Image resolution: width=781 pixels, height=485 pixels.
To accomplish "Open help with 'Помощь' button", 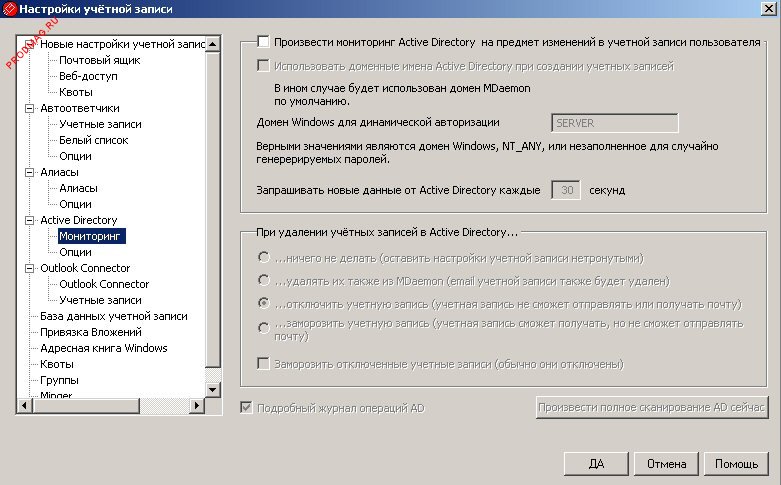I will (x=737, y=464).
